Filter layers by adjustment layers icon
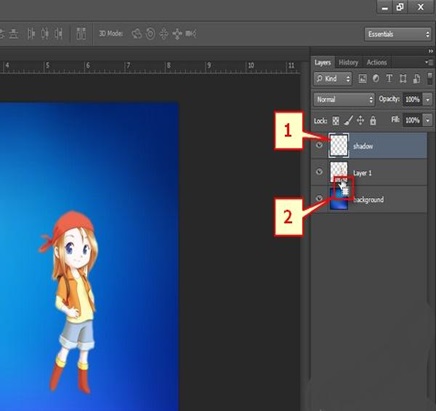The height and width of the screenshot is (411, 436). point(376,79)
